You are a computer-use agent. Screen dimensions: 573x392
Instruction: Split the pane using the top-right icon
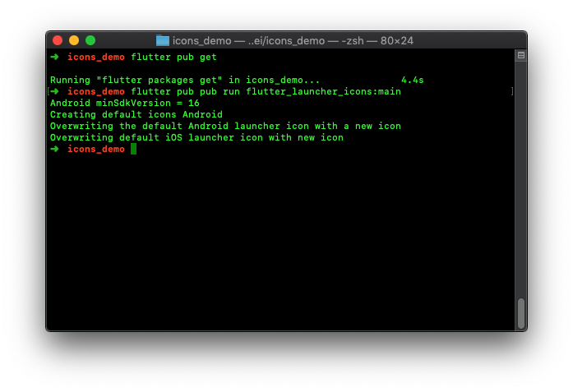click(521, 55)
